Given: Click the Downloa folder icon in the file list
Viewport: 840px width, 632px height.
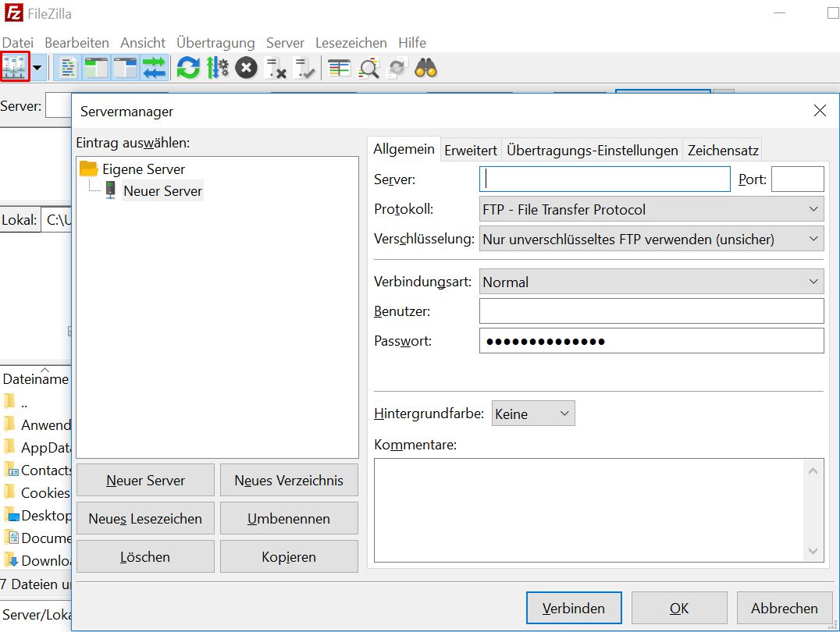Looking at the screenshot, I should [x=11, y=560].
